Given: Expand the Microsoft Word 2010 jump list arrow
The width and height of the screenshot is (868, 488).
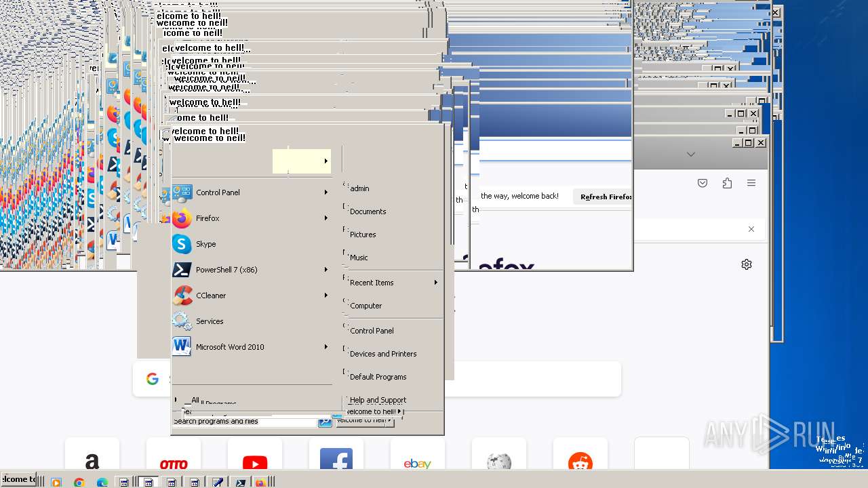Looking at the screenshot, I should coord(326,347).
